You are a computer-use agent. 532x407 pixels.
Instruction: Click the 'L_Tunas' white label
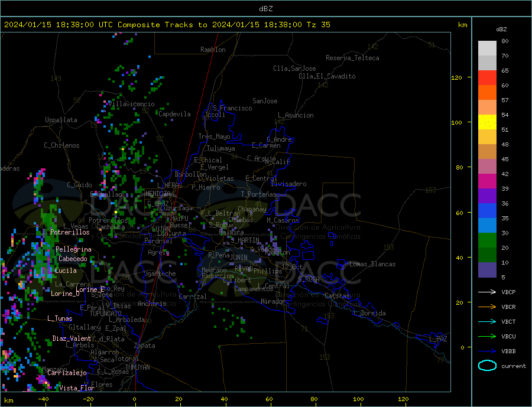(60, 318)
